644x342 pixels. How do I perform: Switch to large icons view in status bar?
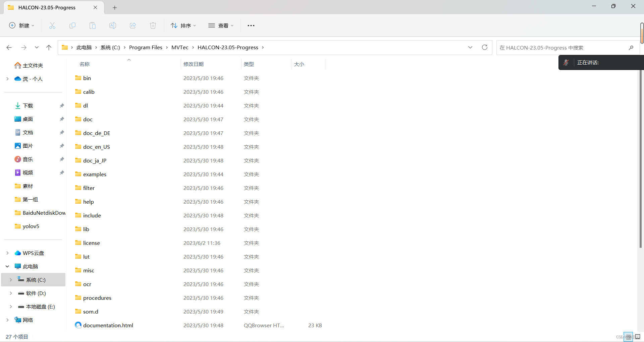(x=638, y=337)
